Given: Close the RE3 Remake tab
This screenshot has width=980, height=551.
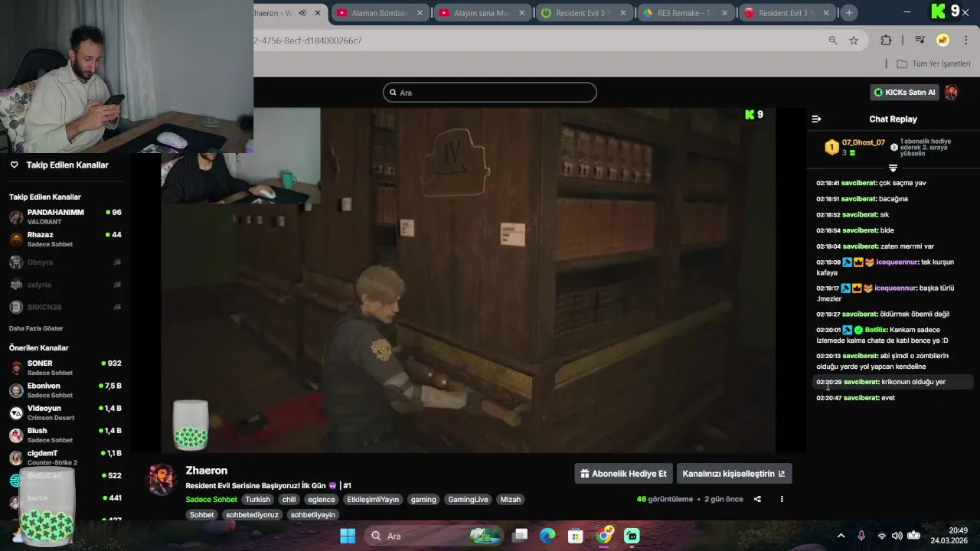Looking at the screenshot, I should point(725,13).
